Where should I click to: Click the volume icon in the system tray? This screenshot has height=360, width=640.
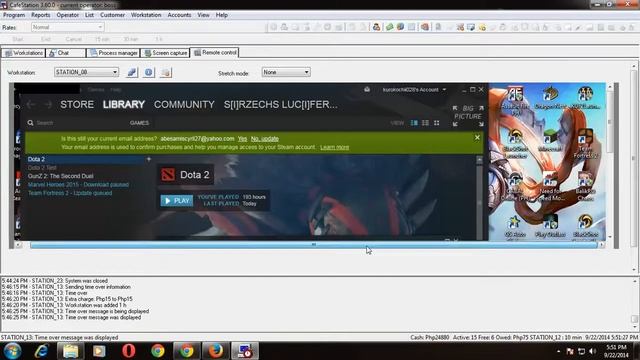coord(593,351)
